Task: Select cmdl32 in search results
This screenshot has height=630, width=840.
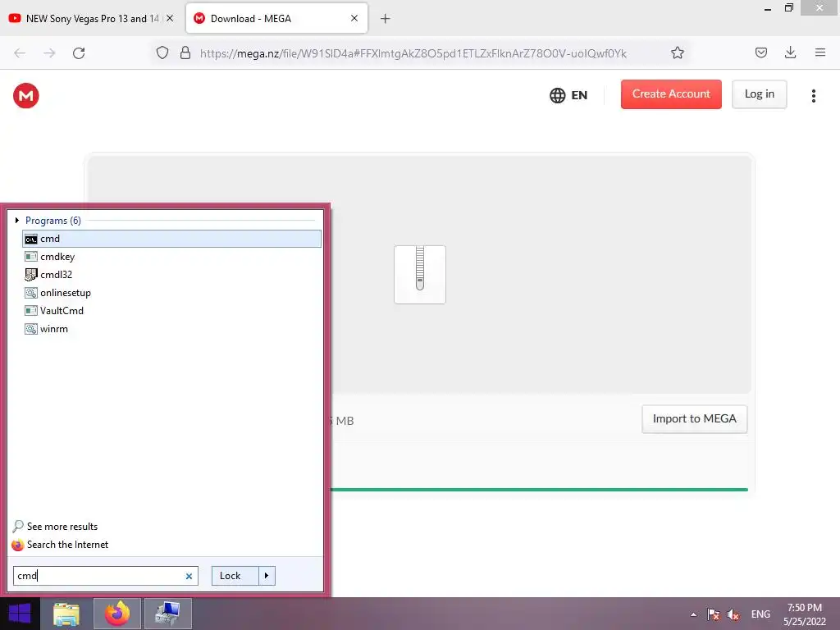Action: click(x=171, y=275)
